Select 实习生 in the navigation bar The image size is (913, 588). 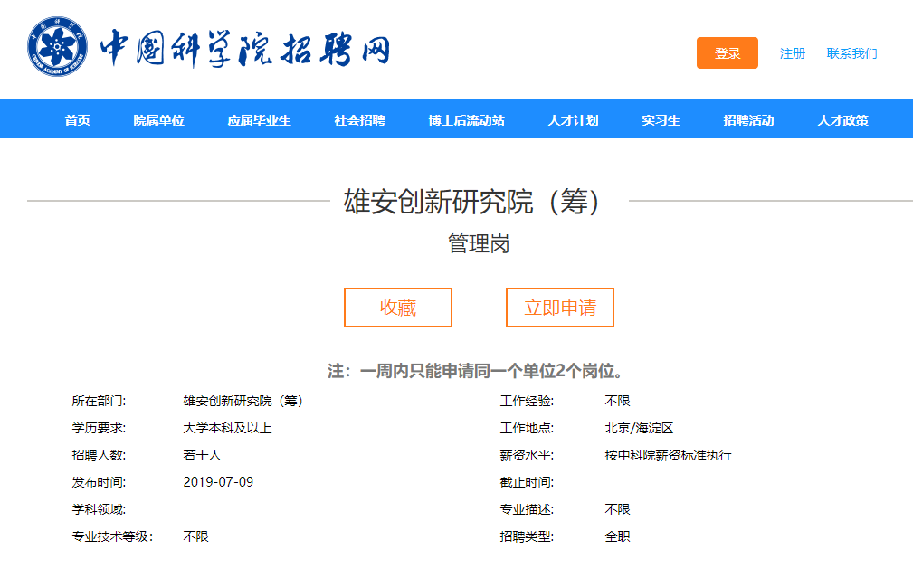661,120
